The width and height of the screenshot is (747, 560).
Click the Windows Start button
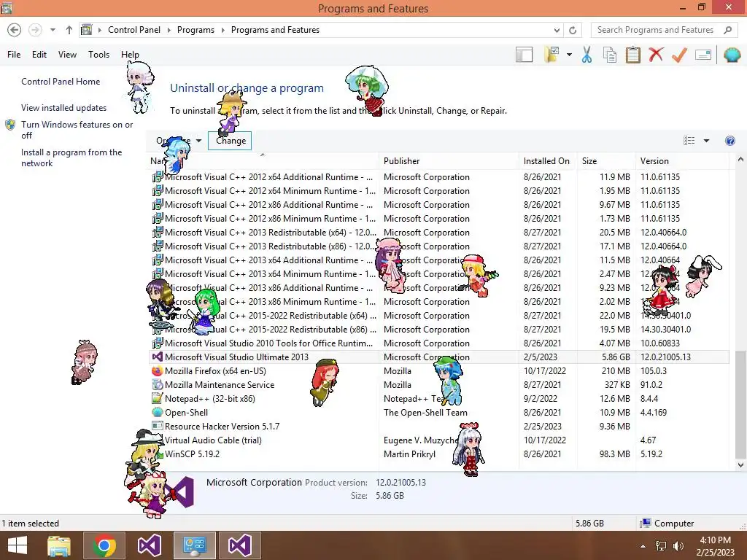point(18,545)
